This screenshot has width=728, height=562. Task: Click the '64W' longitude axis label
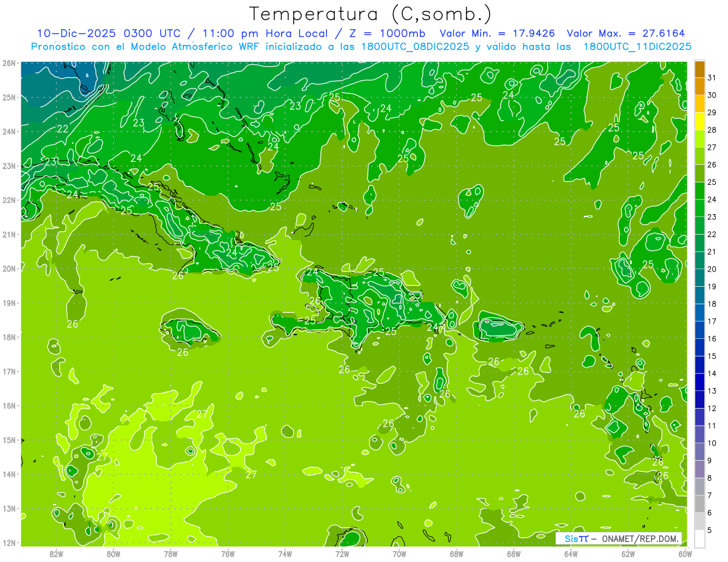tap(570, 553)
